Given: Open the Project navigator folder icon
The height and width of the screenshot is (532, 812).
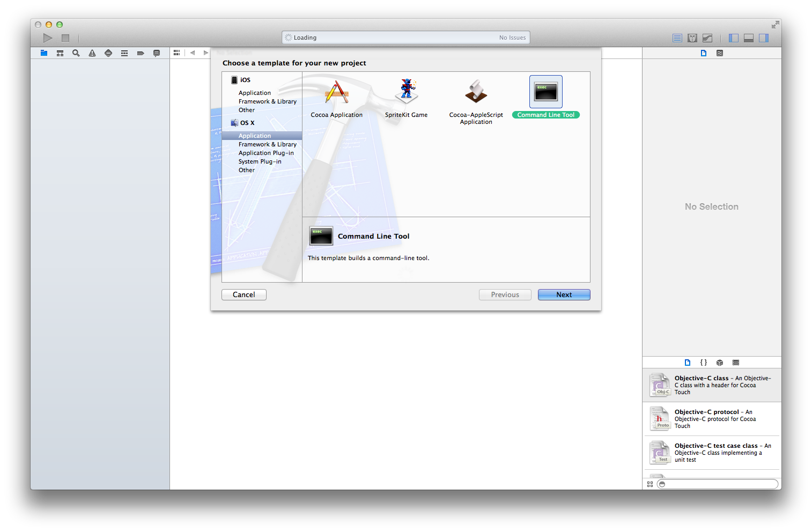Looking at the screenshot, I should 44,53.
